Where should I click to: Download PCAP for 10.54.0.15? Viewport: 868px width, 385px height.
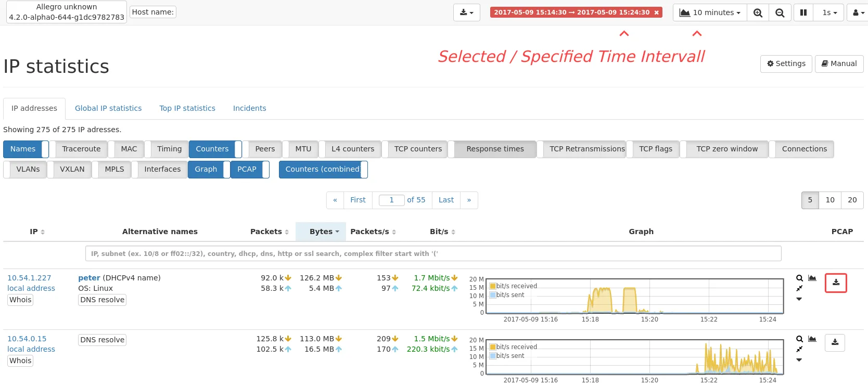(835, 342)
